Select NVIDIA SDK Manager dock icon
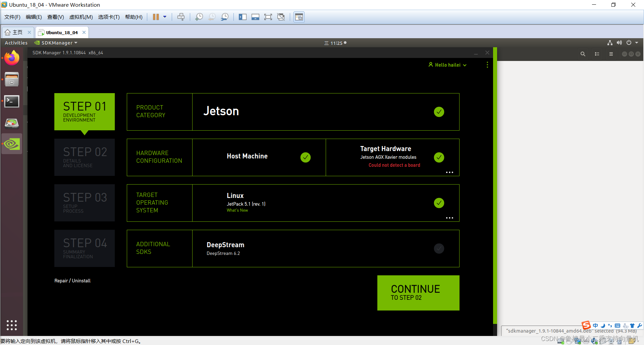 12,144
